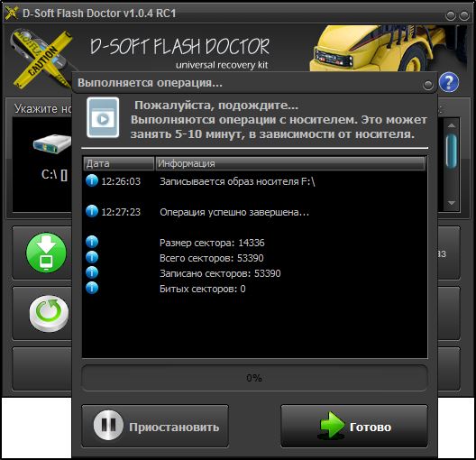476x460 pixels.
Task: Click the green Готово button
Action: coord(354,426)
